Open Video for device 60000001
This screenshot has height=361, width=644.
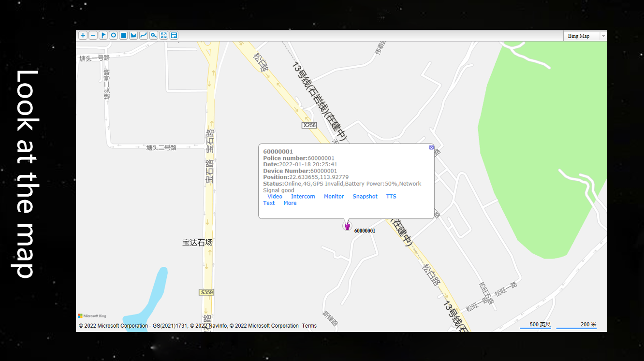[x=275, y=196]
